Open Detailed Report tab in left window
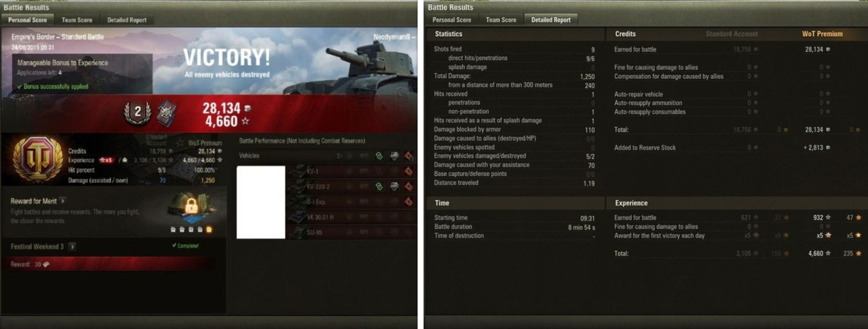 pyautogui.click(x=127, y=20)
